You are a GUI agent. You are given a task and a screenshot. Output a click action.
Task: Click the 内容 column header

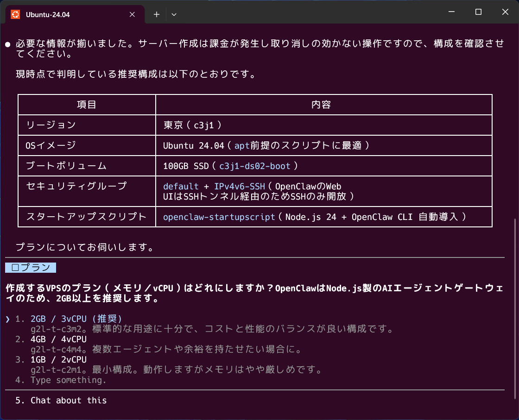(x=321, y=105)
